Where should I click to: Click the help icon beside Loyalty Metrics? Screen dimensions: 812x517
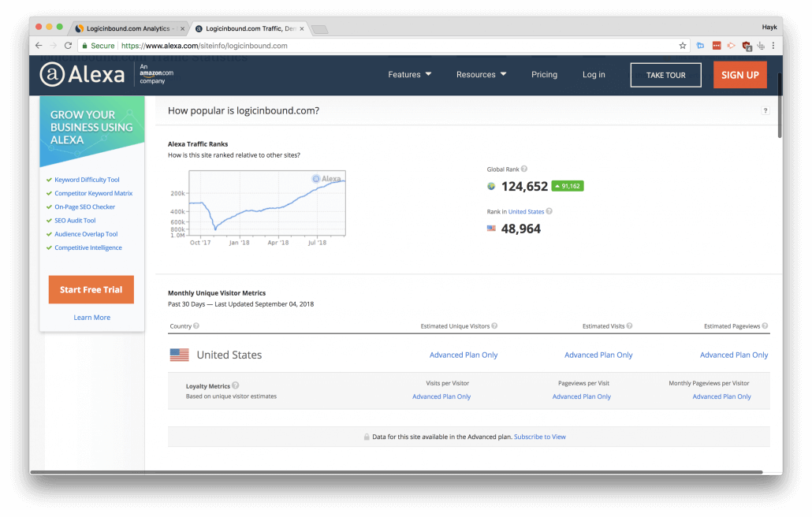coord(236,386)
